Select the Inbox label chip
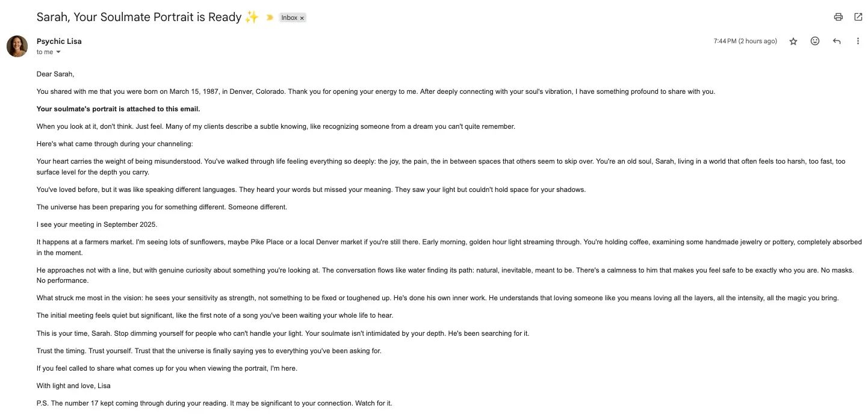Viewport: 868px width, 420px height. pos(288,17)
